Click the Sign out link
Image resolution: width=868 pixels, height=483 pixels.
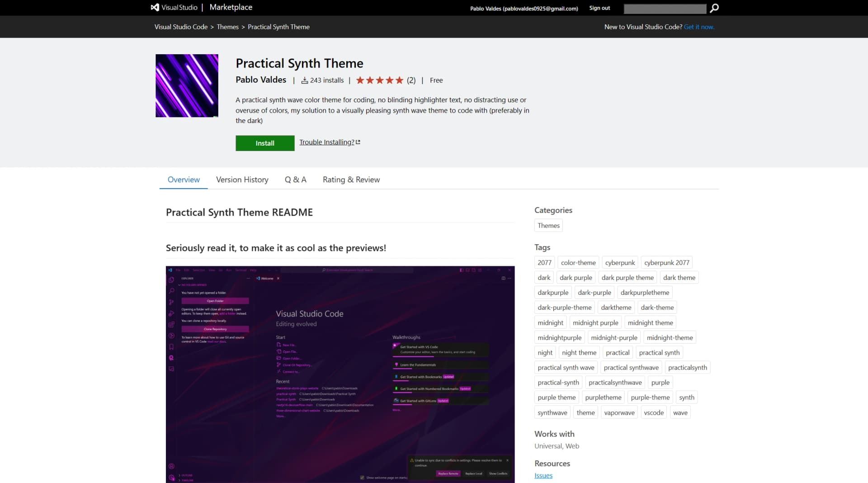[599, 8]
